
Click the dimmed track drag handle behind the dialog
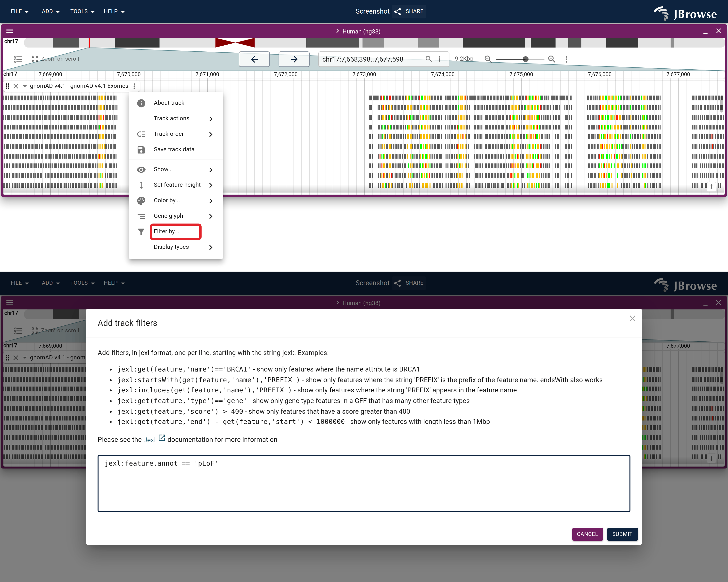(x=8, y=358)
